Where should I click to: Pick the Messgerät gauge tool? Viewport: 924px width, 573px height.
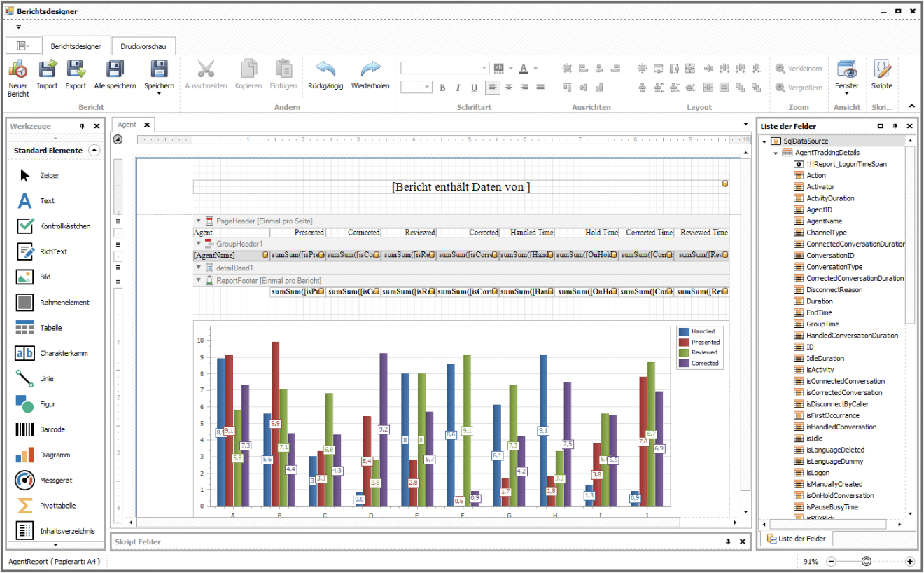tap(25, 481)
